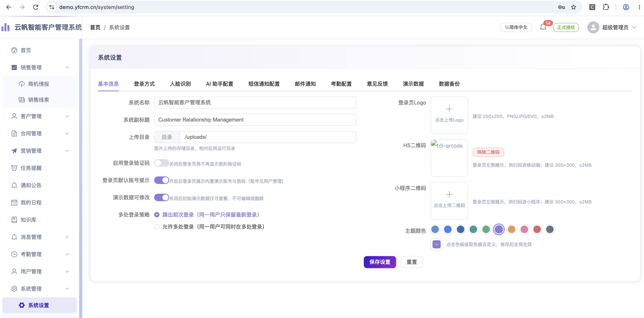Click the browser back arrow
Screen dimensions: 644x318
click(9, 7)
